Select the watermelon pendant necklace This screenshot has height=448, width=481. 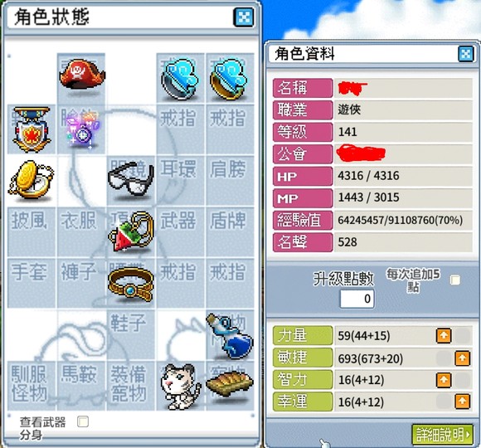(x=131, y=232)
